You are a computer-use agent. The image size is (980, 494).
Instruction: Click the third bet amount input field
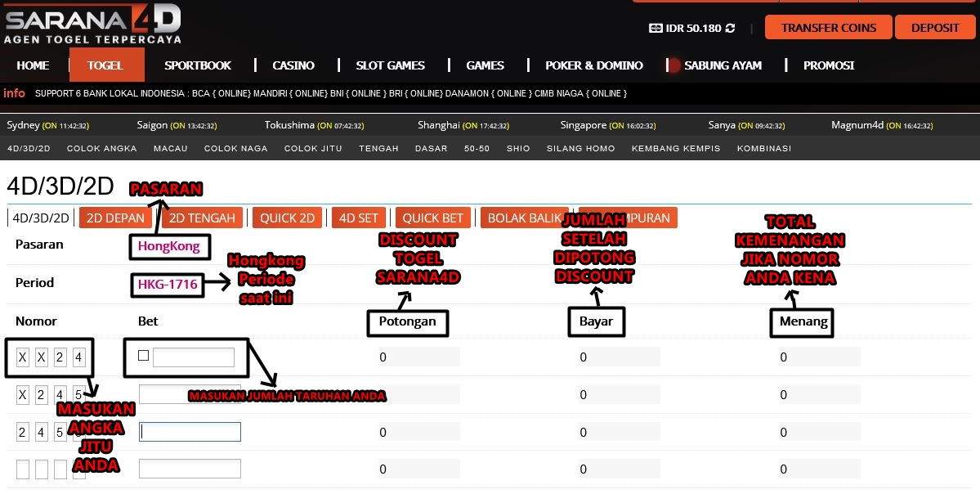pyautogui.click(x=190, y=431)
